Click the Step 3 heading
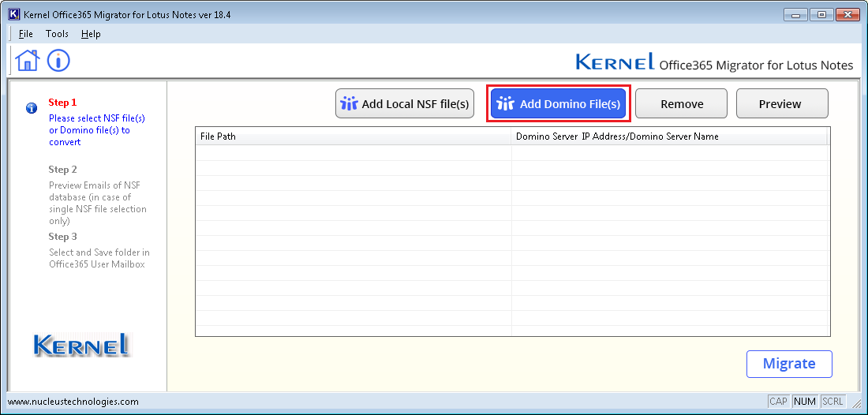This screenshot has width=868, height=415. click(62, 236)
